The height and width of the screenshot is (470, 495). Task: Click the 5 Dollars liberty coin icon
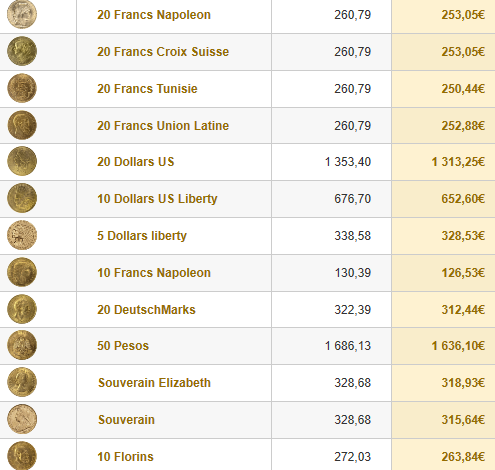pyautogui.click(x=22, y=235)
